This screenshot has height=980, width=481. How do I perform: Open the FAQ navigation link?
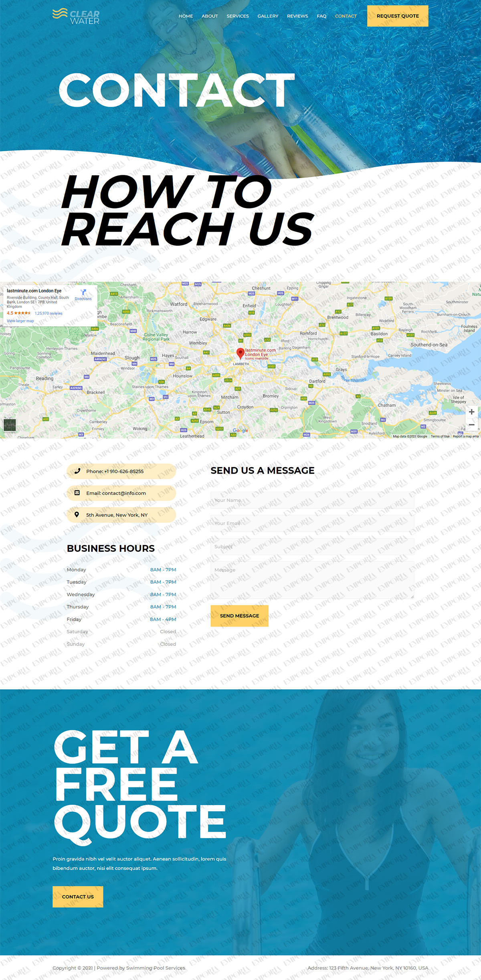click(321, 16)
